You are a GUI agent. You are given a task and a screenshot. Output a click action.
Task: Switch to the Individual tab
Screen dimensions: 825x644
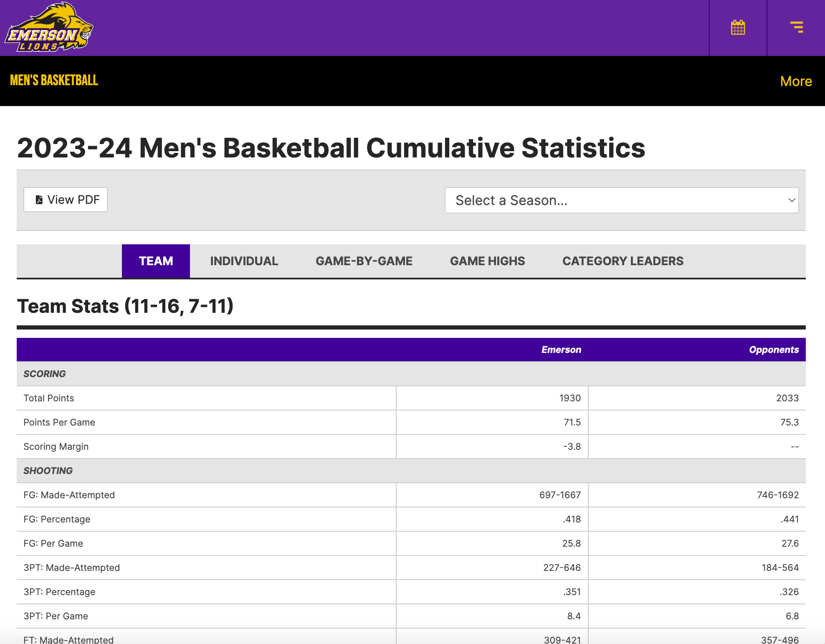coord(244,261)
